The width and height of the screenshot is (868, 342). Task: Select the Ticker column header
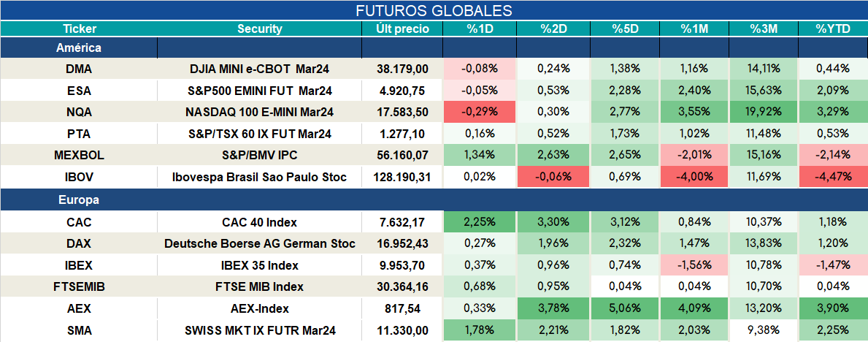(79, 29)
